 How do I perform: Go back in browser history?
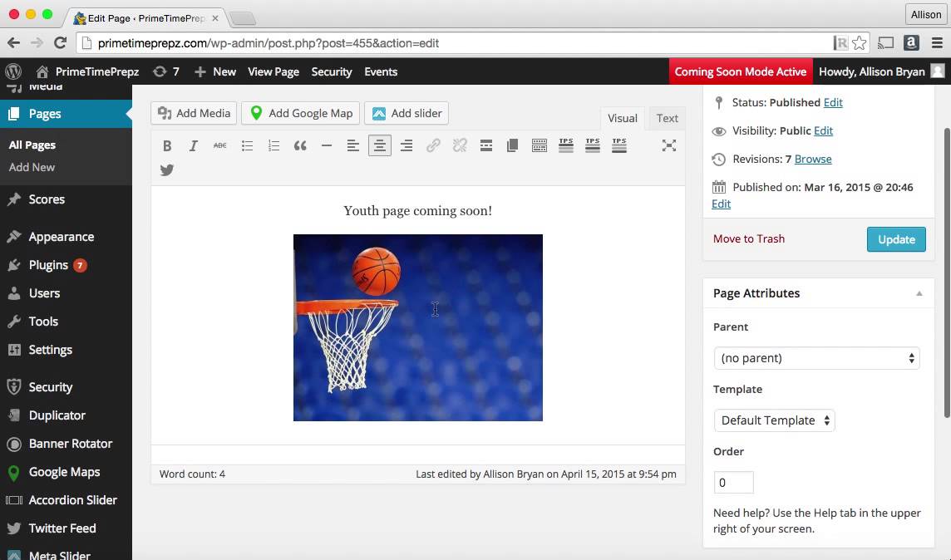[13, 43]
